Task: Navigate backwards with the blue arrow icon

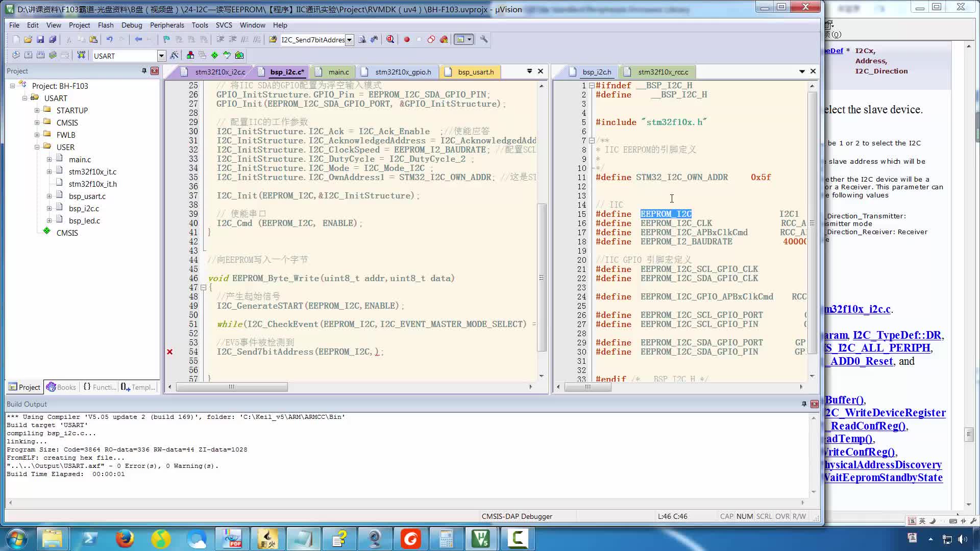Action: [x=138, y=39]
